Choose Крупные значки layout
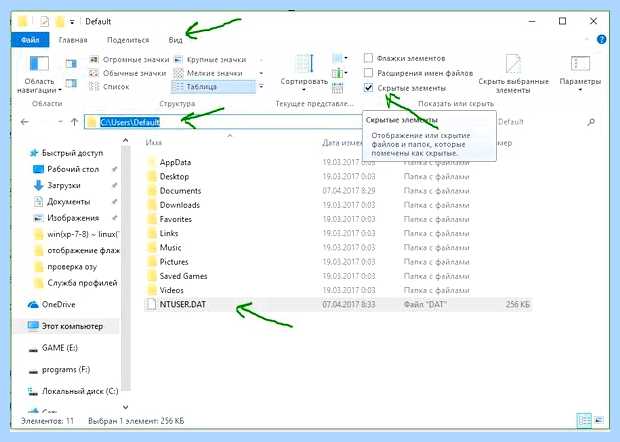The image size is (620, 442). (x=210, y=60)
